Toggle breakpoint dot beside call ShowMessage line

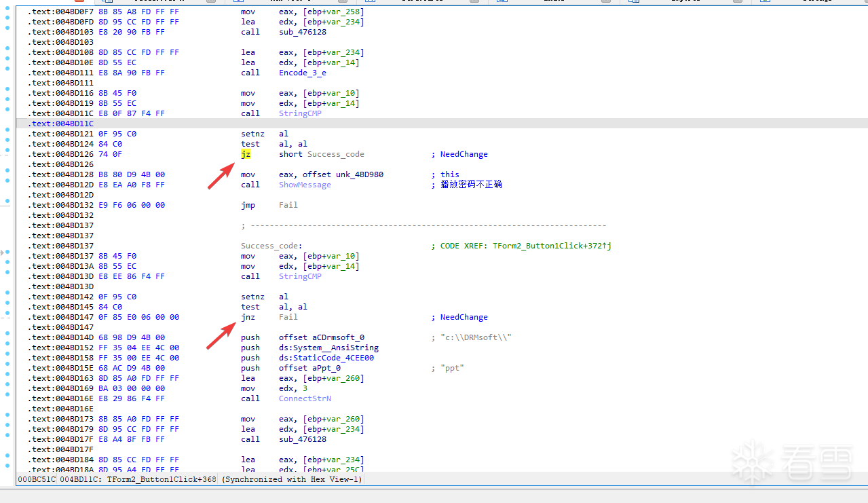(x=7, y=181)
